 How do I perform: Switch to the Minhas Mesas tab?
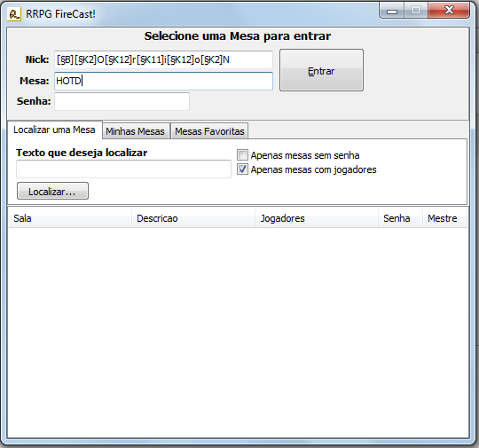(136, 131)
